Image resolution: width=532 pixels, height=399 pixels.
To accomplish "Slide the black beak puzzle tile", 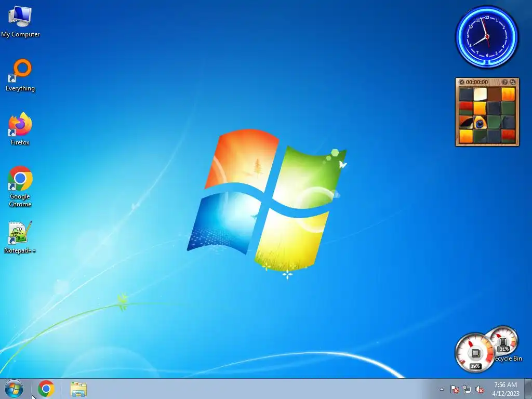I will click(466, 123).
